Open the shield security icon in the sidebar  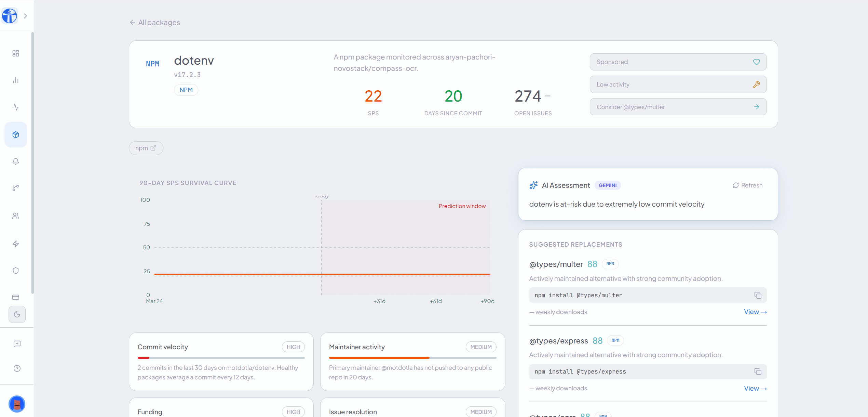click(x=16, y=271)
